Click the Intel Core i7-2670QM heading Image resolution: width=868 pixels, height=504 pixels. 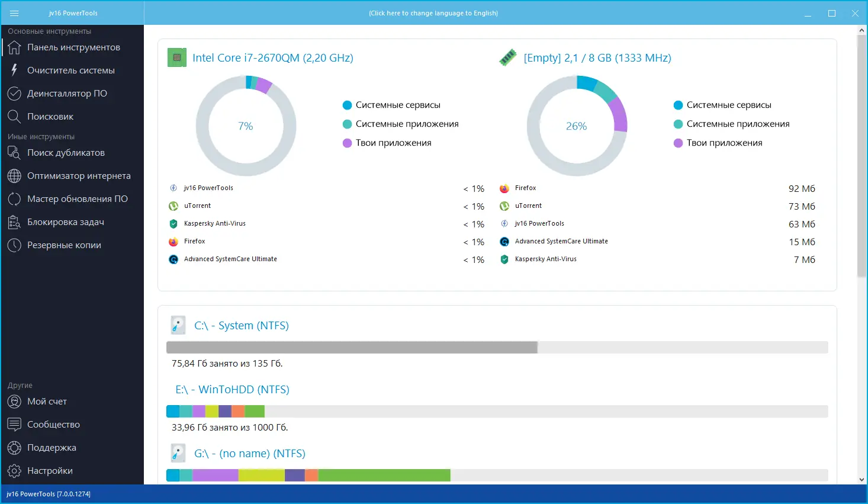point(273,58)
